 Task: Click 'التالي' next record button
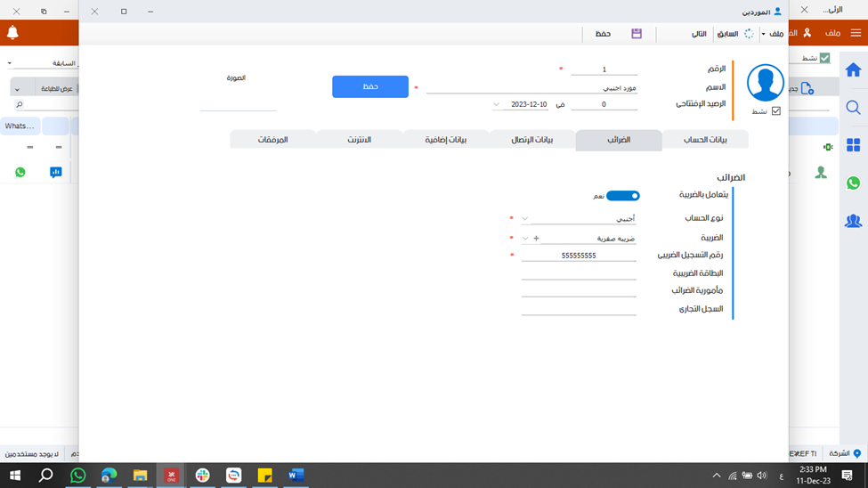tap(699, 34)
